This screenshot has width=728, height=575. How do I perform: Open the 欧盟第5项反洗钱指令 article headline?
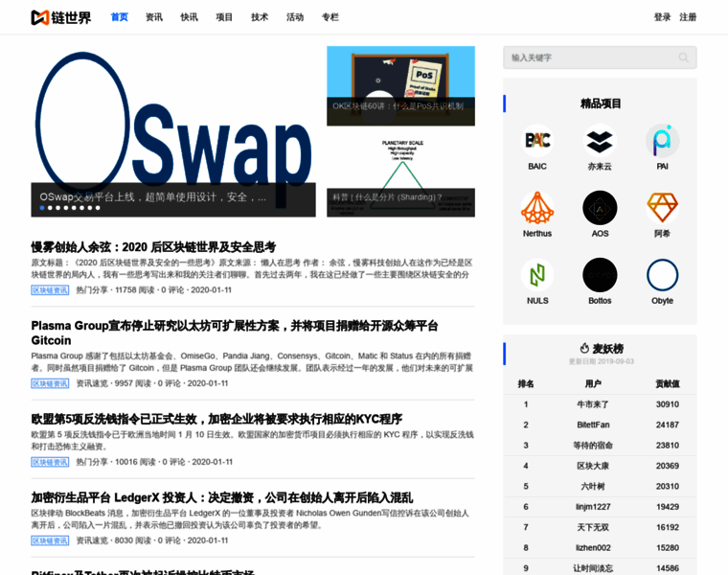(x=216, y=419)
